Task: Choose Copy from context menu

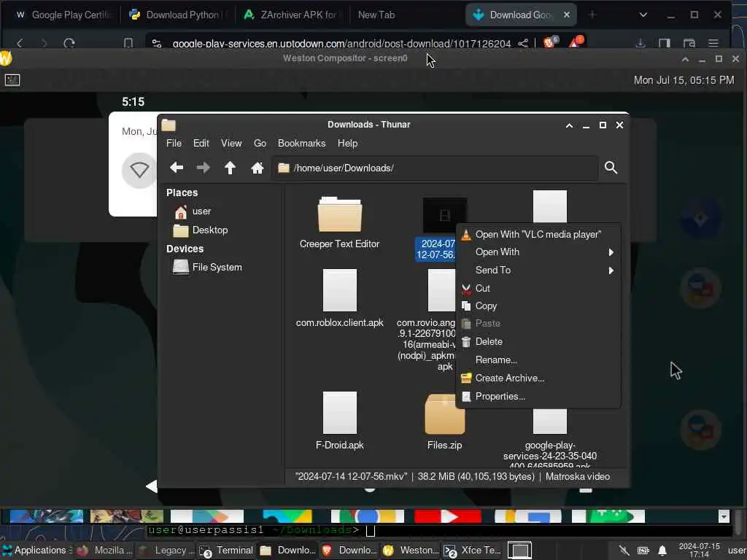Action: [538, 306]
